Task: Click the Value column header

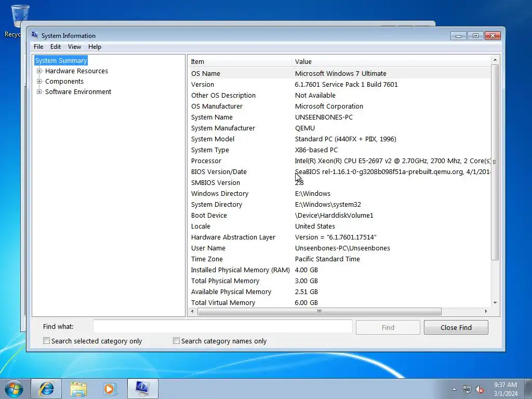Action: tap(391, 61)
